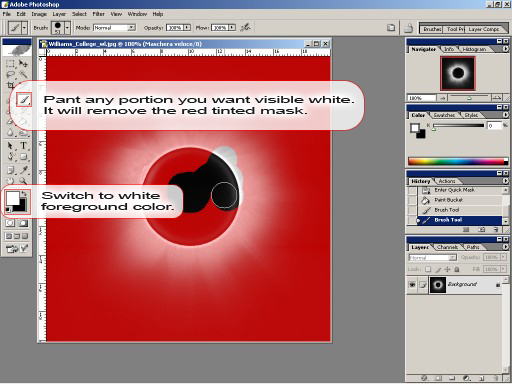512x384 pixels.
Task: Reset to default foreground and background colors
Action: pos(8,210)
